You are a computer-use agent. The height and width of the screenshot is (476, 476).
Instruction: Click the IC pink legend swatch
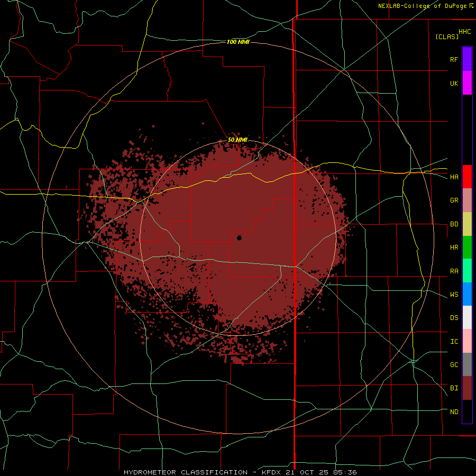467,341
